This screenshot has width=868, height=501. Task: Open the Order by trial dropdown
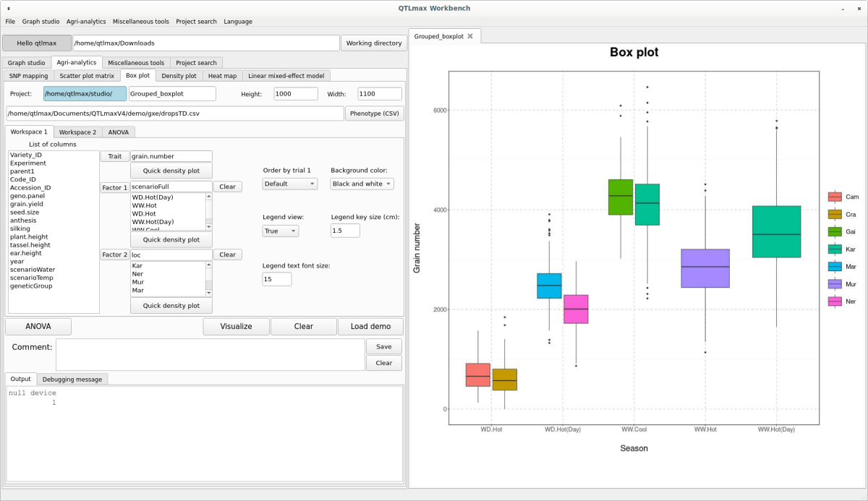click(289, 184)
